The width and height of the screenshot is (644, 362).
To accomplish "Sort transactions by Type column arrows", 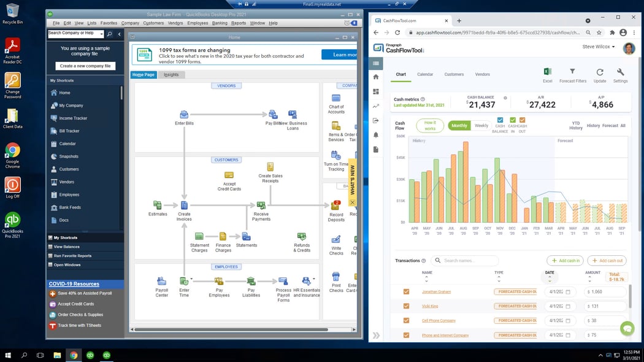I will [x=499, y=279].
